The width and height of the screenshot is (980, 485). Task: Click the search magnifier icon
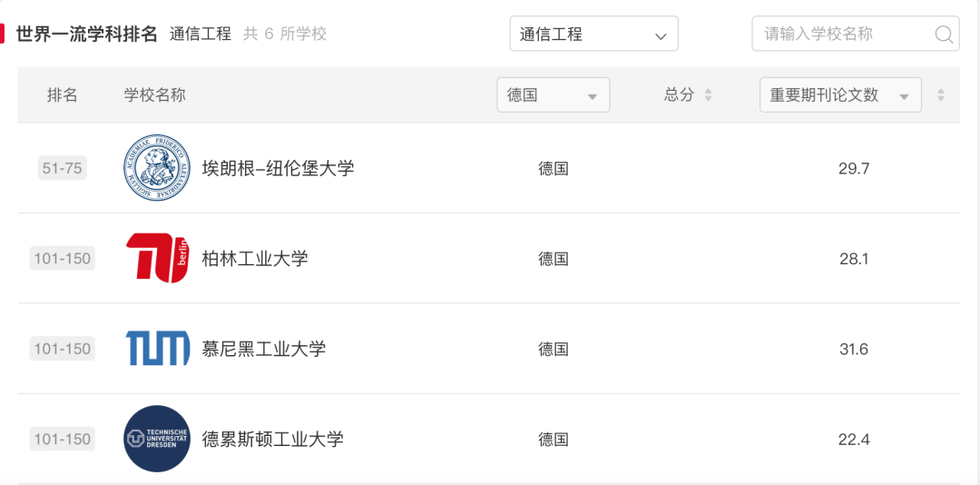944,34
